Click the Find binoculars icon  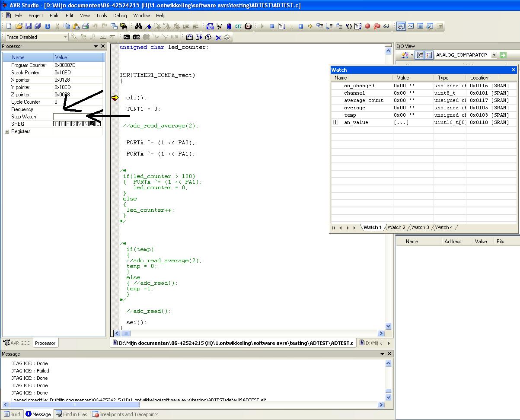[139, 26]
